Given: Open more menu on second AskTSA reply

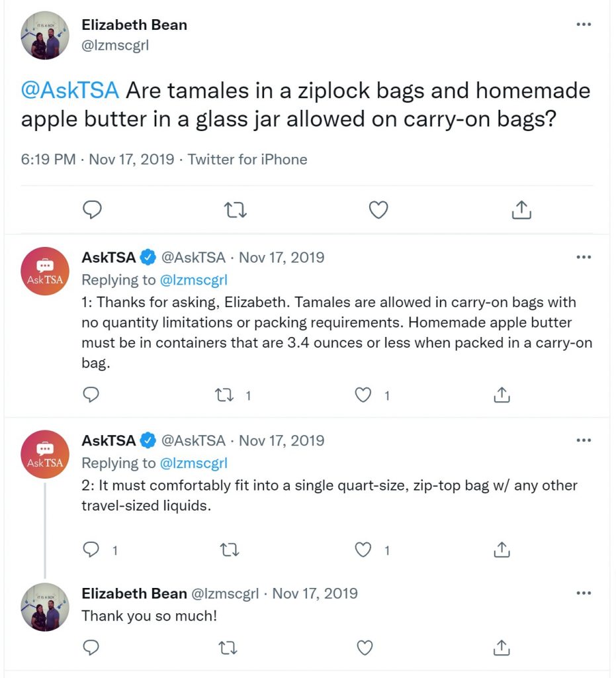Looking at the screenshot, I should point(584,440).
